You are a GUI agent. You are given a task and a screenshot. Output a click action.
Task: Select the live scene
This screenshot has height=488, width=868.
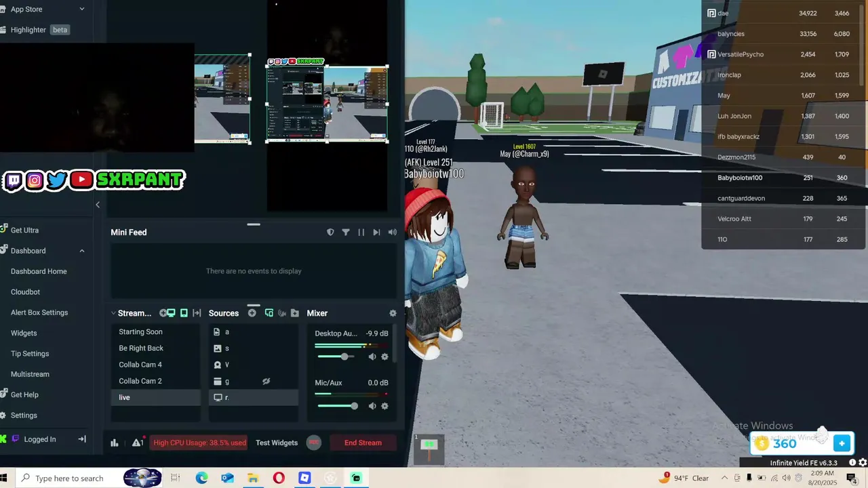156,398
